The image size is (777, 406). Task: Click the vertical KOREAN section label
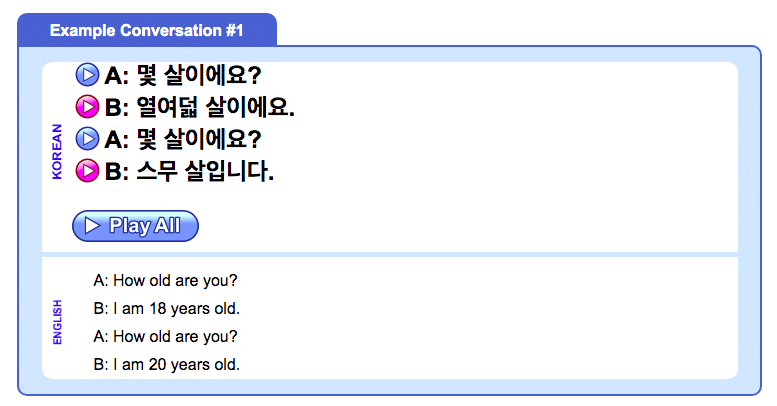pos(57,151)
